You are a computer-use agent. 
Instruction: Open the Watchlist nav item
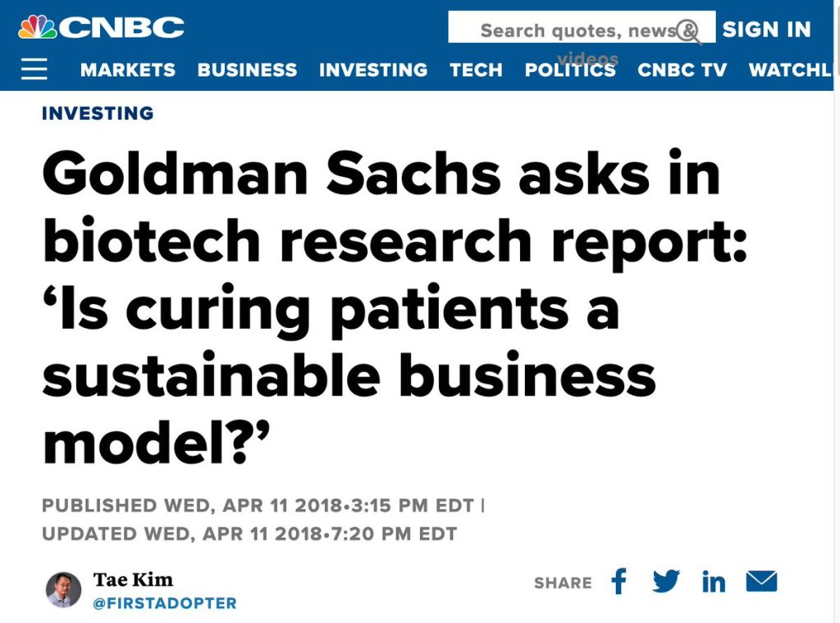click(790, 70)
